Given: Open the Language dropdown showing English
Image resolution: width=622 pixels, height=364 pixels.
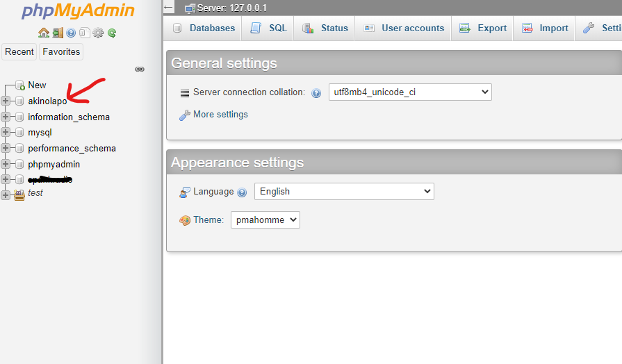Looking at the screenshot, I should (344, 192).
